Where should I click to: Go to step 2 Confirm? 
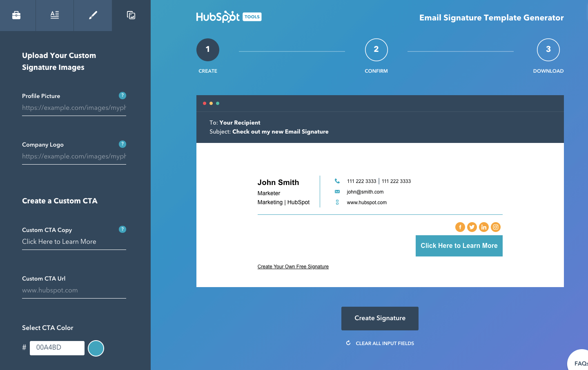coord(376,50)
